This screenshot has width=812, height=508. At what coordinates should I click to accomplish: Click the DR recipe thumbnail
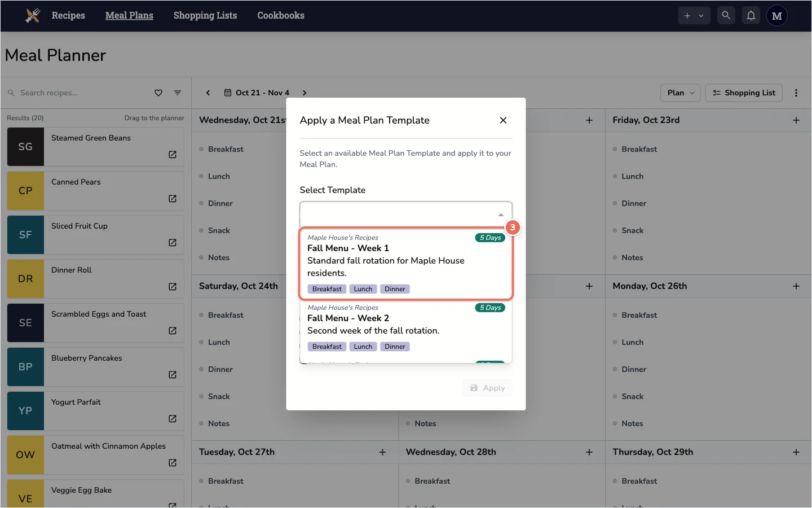pyautogui.click(x=25, y=279)
